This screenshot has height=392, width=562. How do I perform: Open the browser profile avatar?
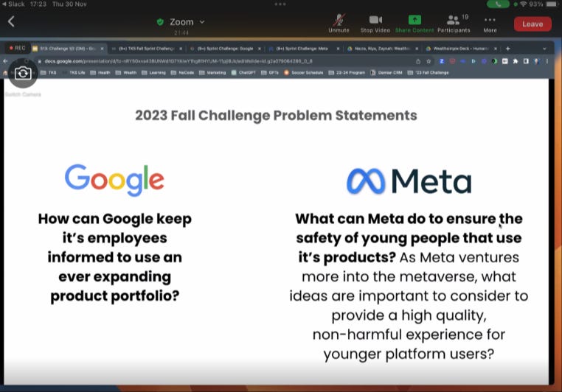(536, 61)
